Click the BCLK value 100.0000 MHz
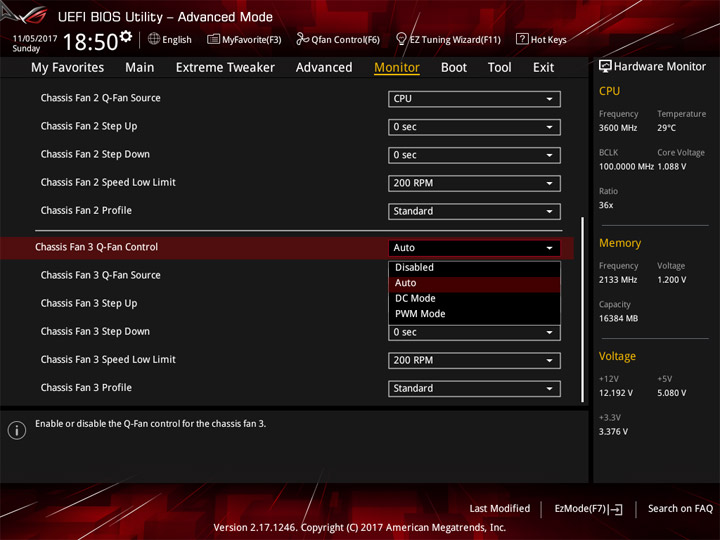The height and width of the screenshot is (540, 720). pos(626,167)
